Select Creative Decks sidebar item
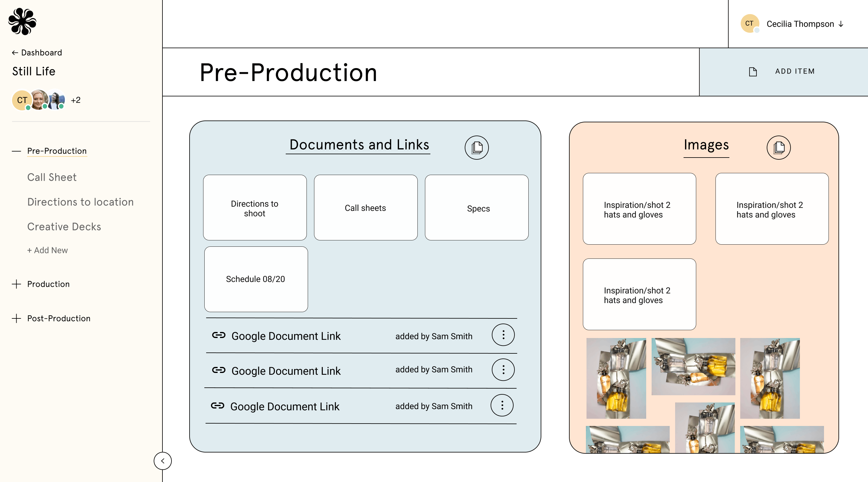Viewport: 868px width, 482px height. coord(64,227)
